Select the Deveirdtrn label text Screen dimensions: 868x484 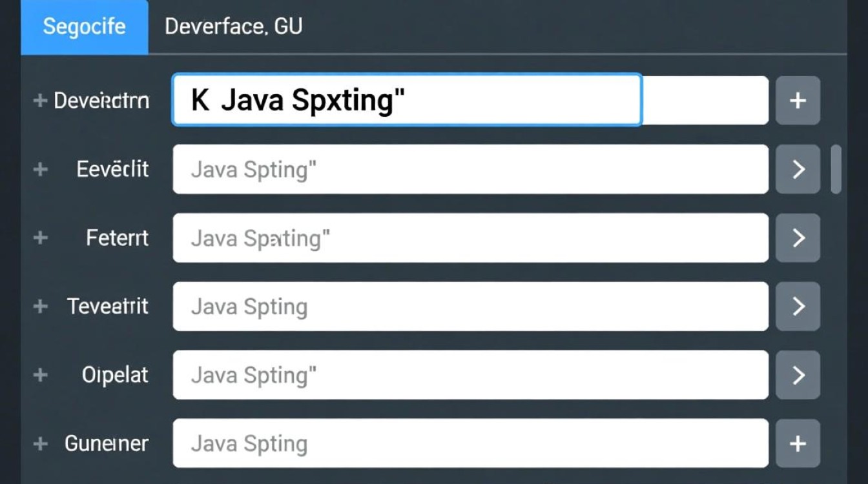[x=100, y=100]
